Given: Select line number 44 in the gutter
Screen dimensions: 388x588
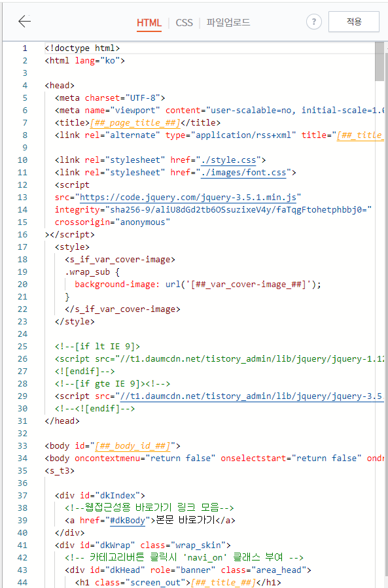Looking at the screenshot, I should [x=22, y=582].
